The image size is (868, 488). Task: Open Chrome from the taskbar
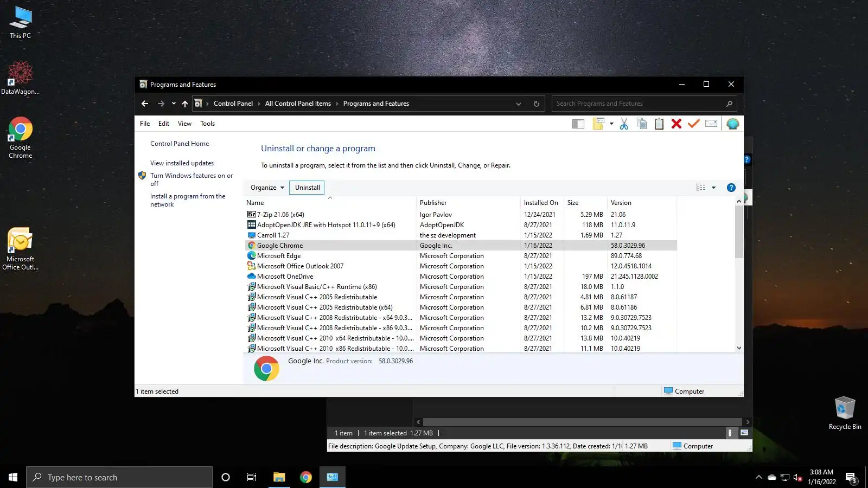[306, 477]
